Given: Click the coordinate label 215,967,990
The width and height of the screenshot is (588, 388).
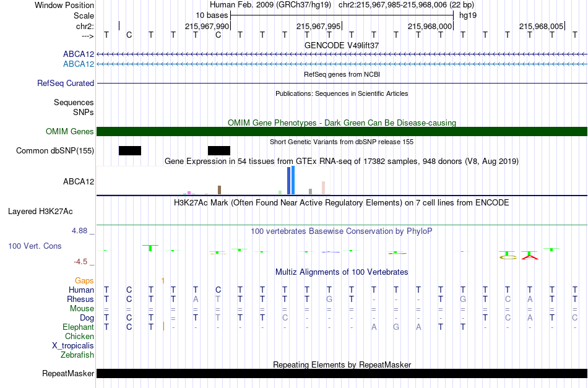Looking at the screenshot, I should pyautogui.click(x=207, y=26).
